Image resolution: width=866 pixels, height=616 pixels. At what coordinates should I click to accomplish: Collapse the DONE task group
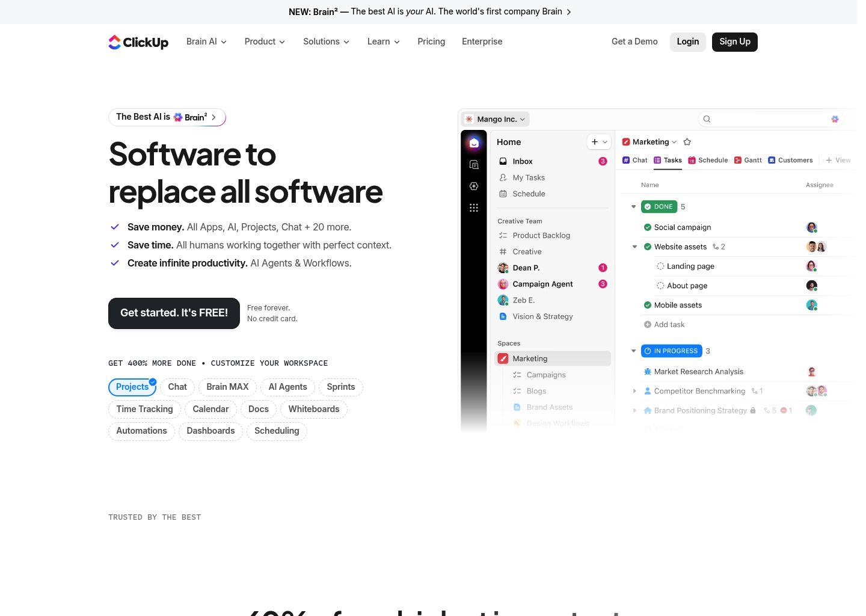click(633, 207)
